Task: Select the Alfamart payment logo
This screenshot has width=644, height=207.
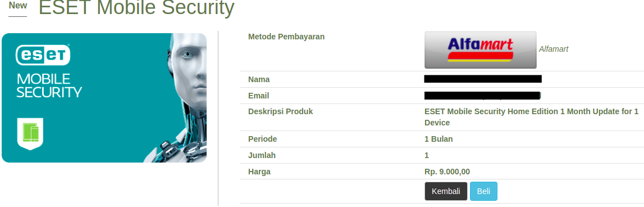Action: (481, 49)
